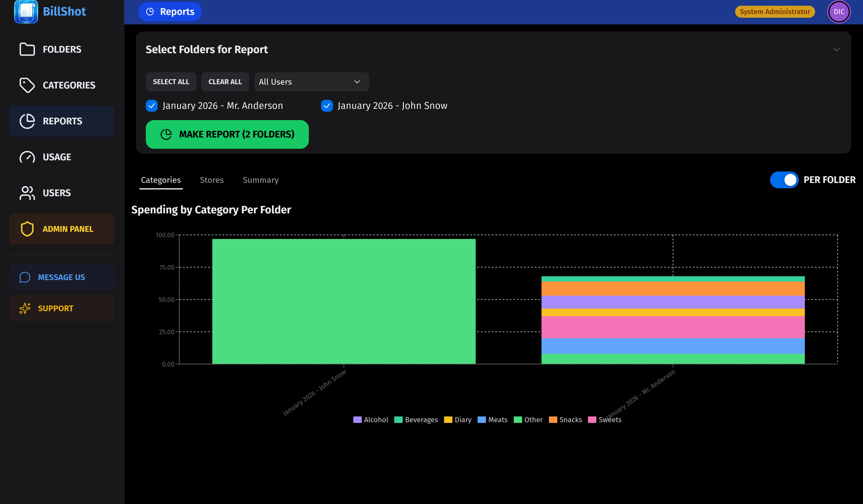Click the "100.00" y-axis value

[x=165, y=235]
